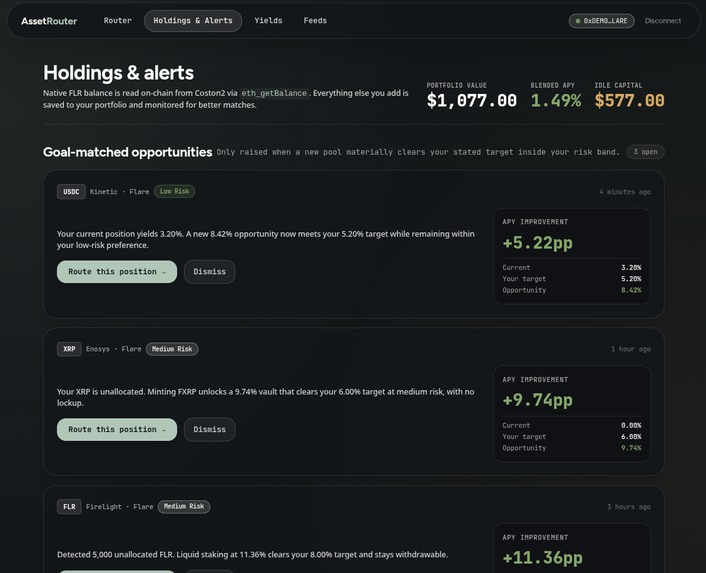Click 'Kinetic · Flare' protocol label
Screen dimensions: 706x573
click(x=119, y=192)
